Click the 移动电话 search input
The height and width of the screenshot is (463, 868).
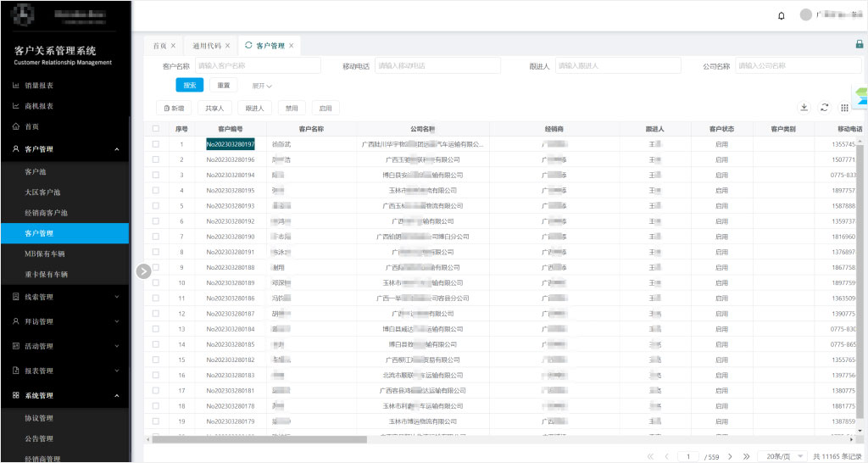coord(437,65)
